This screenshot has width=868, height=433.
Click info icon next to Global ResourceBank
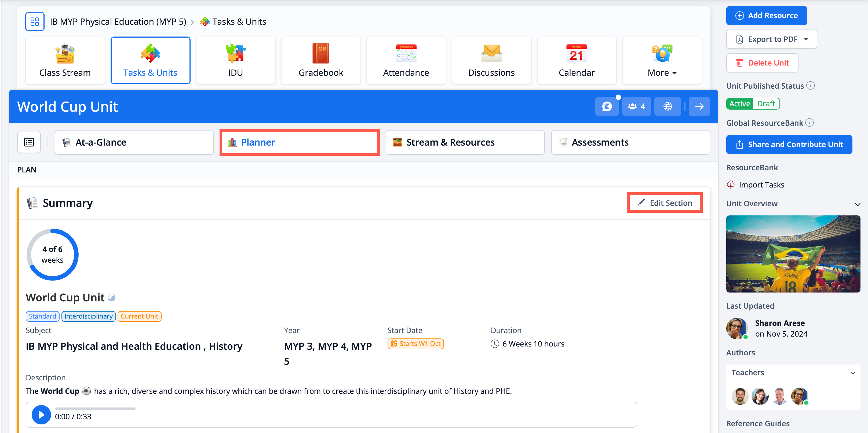pyautogui.click(x=809, y=123)
